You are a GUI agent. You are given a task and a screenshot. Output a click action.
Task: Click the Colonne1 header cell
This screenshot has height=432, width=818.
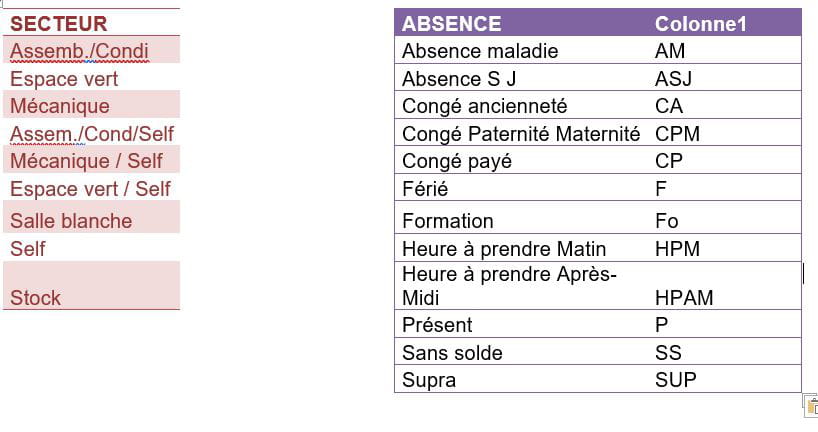point(725,23)
